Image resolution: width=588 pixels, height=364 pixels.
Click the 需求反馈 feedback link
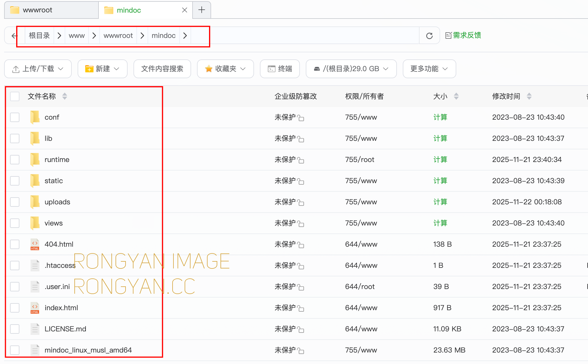click(463, 35)
